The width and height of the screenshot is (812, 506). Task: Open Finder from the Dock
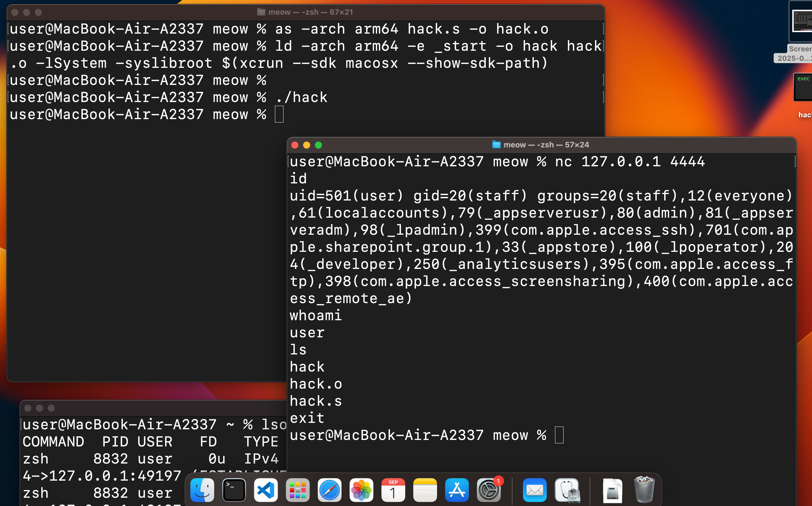tap(202, 490)
